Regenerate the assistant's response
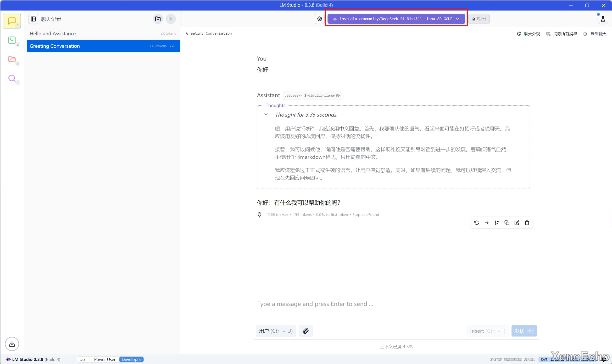612x364 pixels. point(477,223)
